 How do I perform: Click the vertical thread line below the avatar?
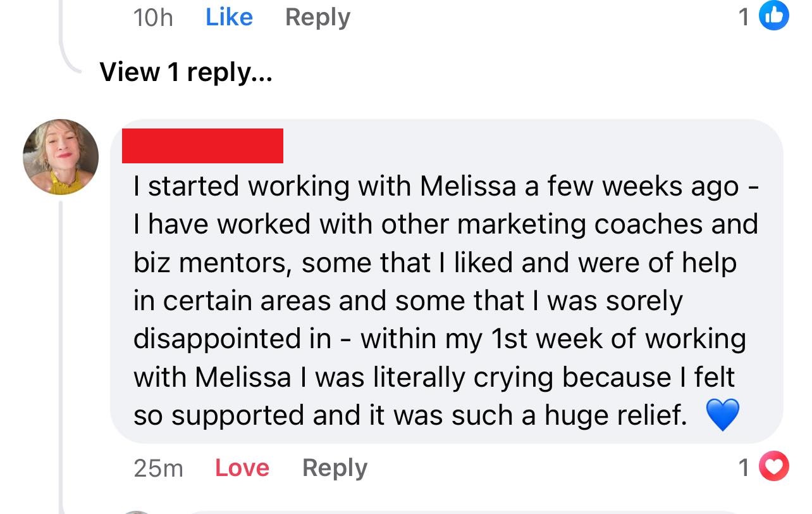coord(61,348)
